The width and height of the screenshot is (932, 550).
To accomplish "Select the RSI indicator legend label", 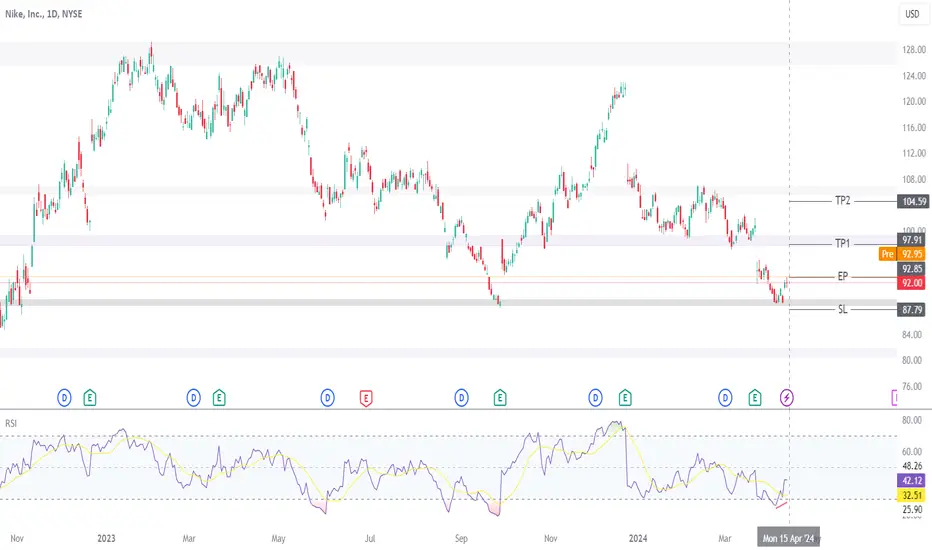I will (x=11, y=423).
